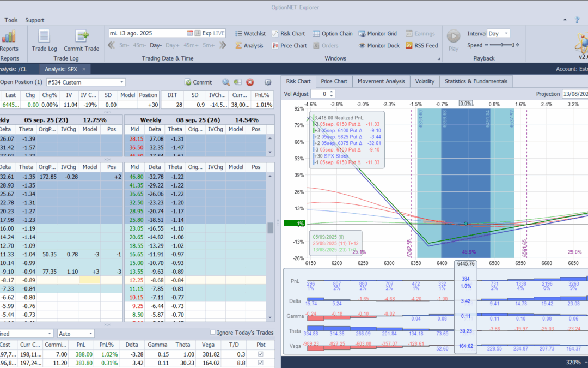Open position settings gear icon

pyautogui.click(x=268, y=82)
